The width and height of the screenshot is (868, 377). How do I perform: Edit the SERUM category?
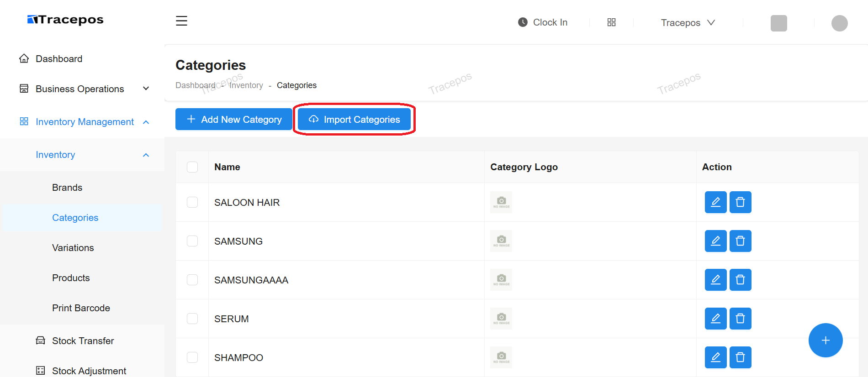pyautogui.click(x=715, y=319)
